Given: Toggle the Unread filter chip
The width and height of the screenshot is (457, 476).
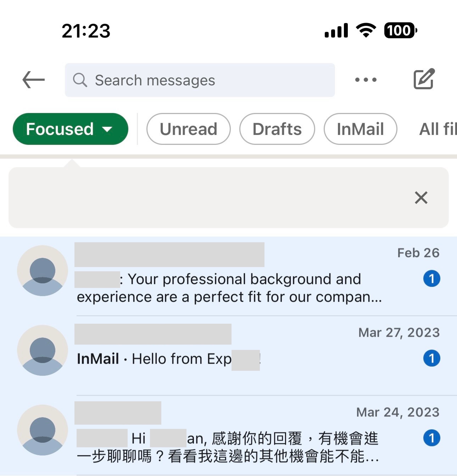Looking at the screenshot, I should pos(188,129).
